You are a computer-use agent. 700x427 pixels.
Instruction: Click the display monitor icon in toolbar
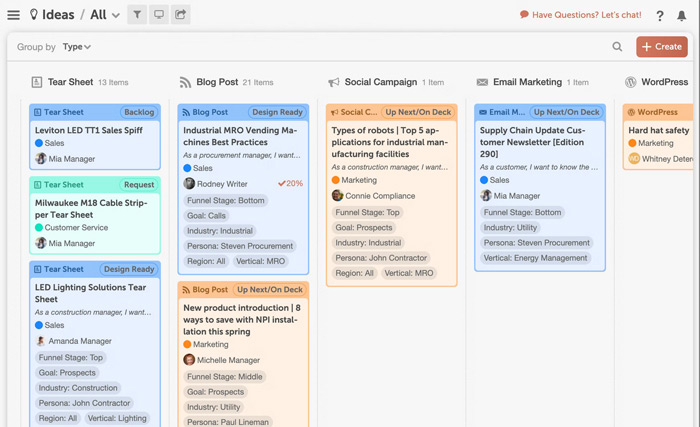(159, 15)
